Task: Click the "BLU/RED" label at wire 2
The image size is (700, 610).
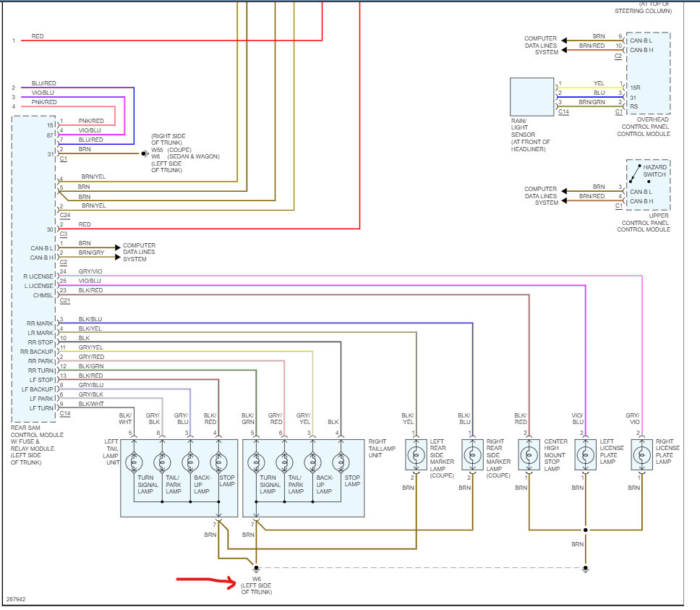Action: (43, 83)
